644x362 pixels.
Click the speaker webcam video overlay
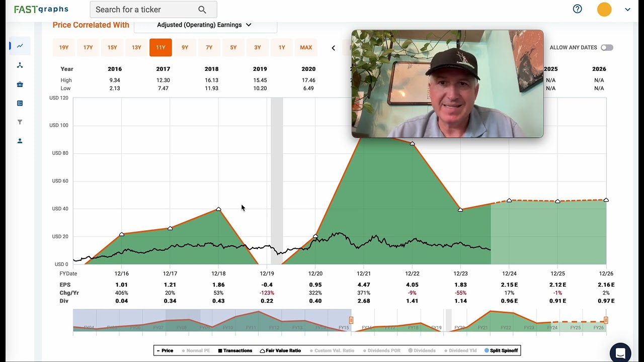(x=447, y=83)
